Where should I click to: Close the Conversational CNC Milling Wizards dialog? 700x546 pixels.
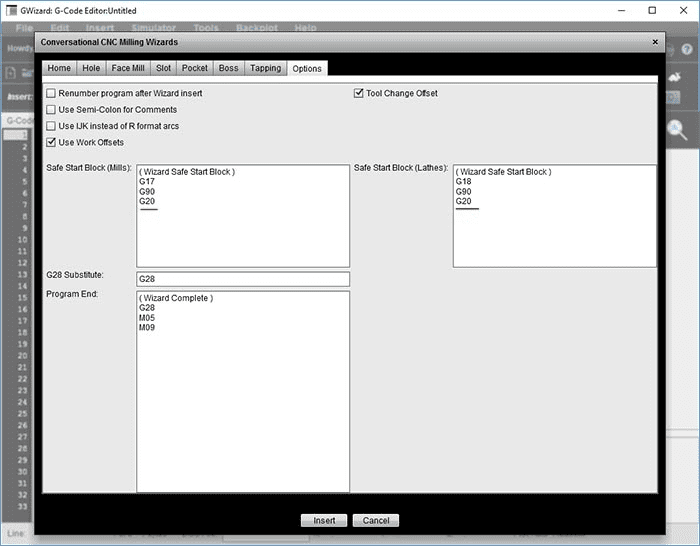click(655, 42)
